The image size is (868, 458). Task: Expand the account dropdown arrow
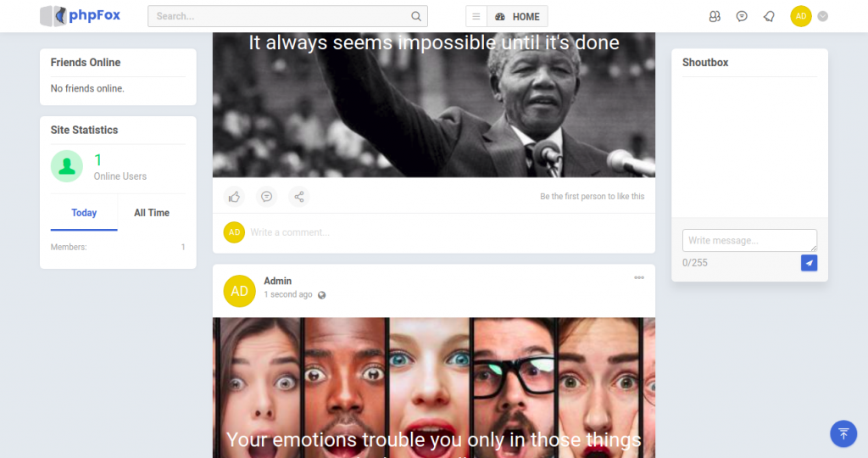point(822,17)
